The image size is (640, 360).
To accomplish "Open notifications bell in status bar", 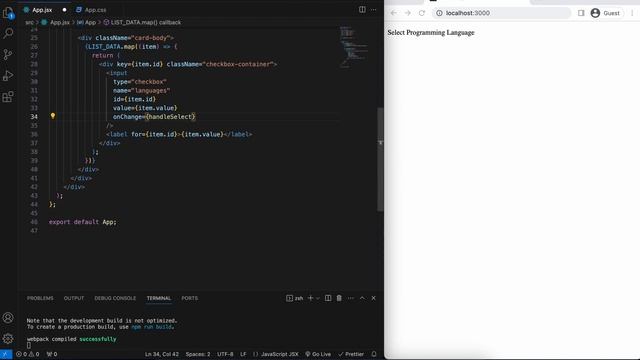I will click(x=374, y=354).
